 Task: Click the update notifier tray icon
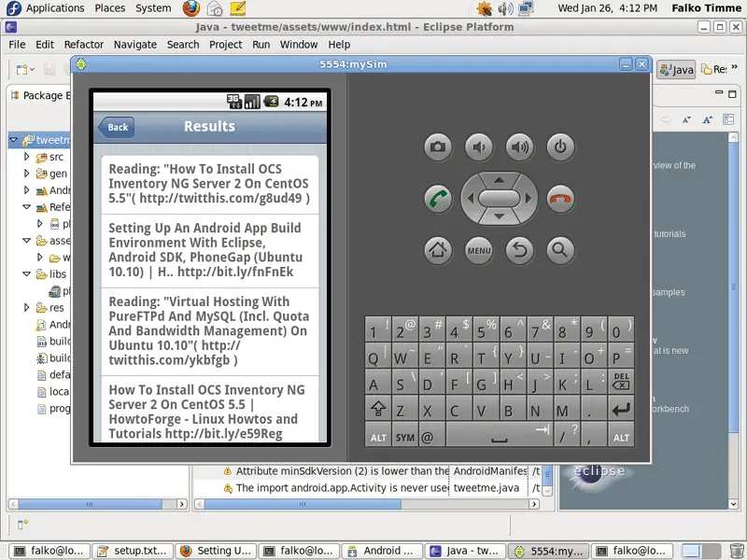[x=484, y=8]
